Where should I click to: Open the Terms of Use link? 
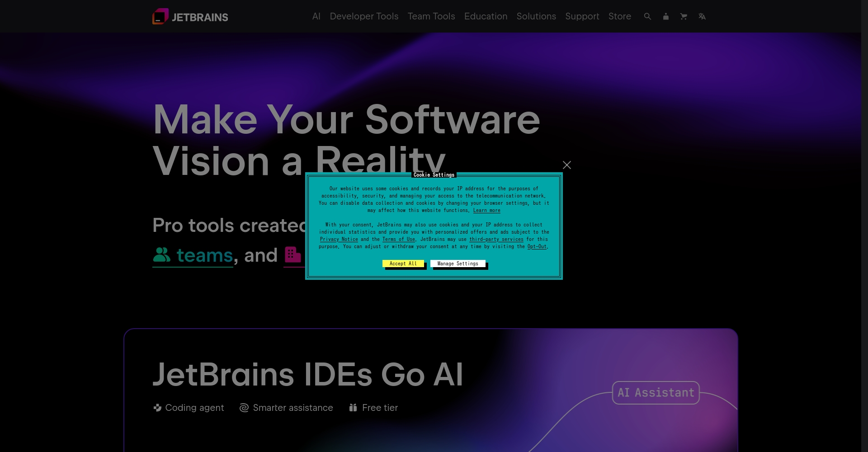(399, 240)
